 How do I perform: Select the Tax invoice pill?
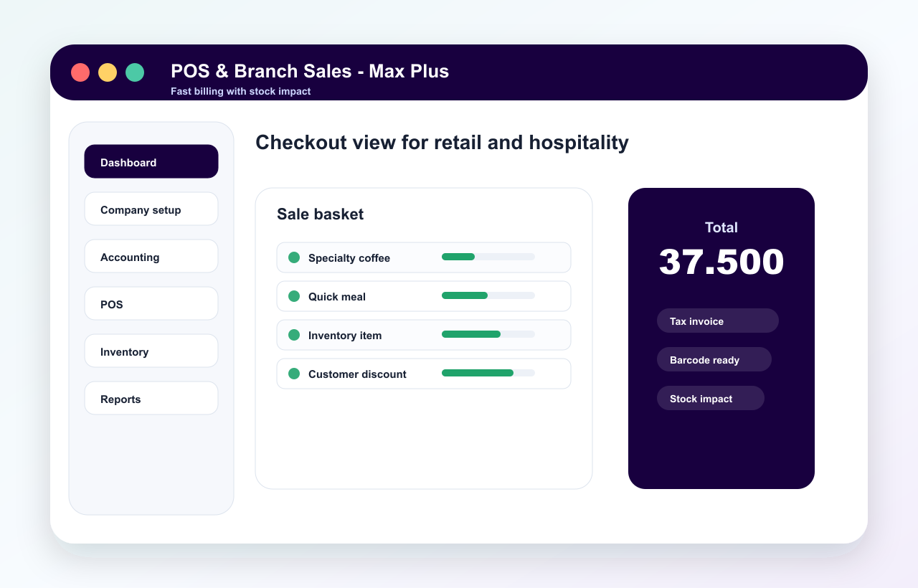[x=718, y=321]
